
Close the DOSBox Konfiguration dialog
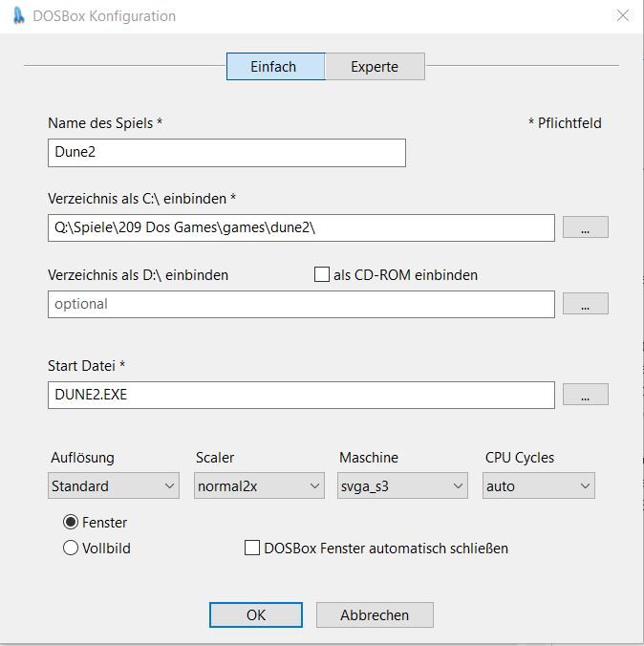[x=623, y=16]
